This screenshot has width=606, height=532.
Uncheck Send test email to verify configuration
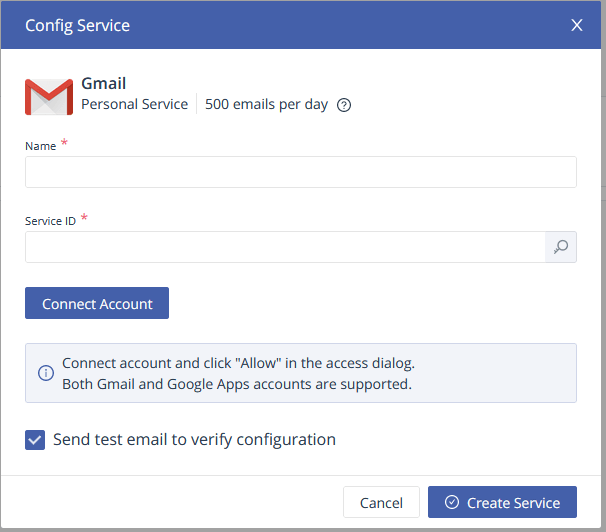(x=35, y=440)
